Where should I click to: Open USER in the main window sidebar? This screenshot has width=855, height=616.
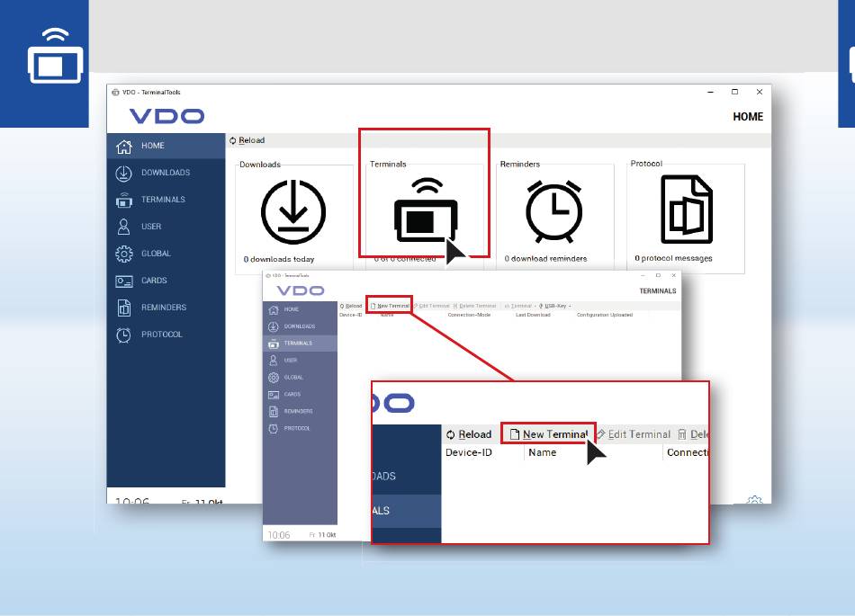tap(166, 227)
